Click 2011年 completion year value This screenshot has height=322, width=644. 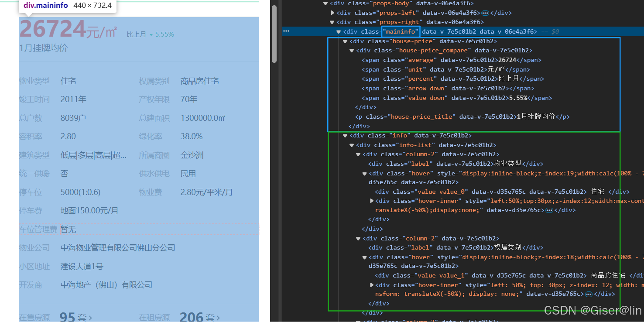tap(73, 99)
